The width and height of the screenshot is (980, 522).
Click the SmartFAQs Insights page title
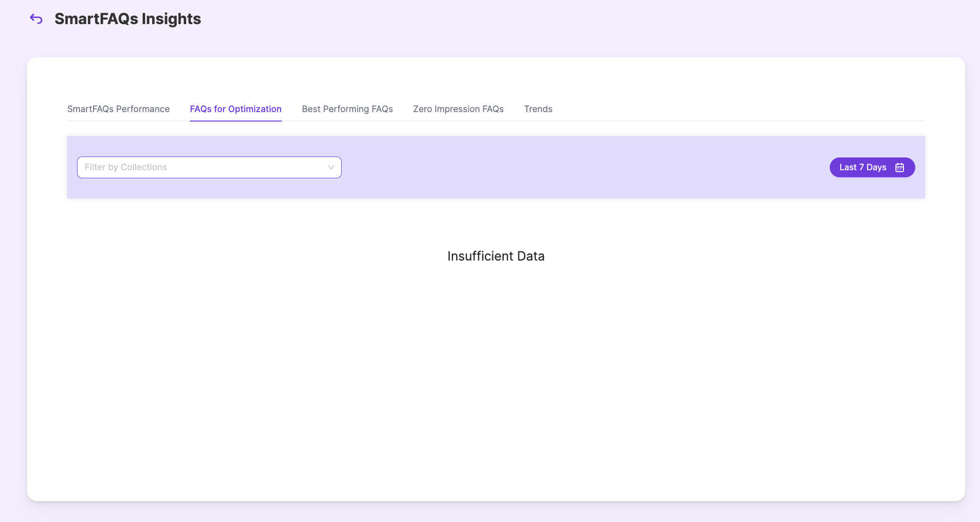pos(128,19)
